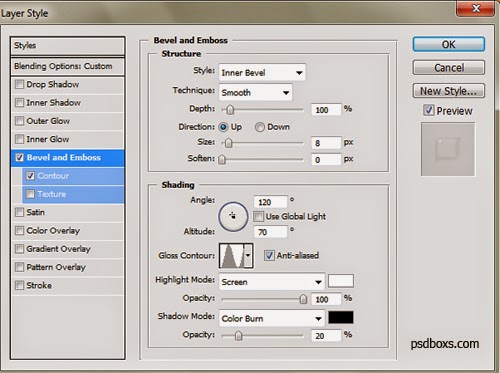
Task: Enable the Stroke checkbox
Action: coord(20,285)
